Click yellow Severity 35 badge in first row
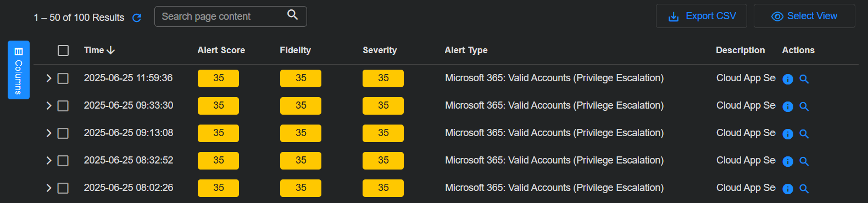The height and width of the screenshot is (203, 868). coord(383,78)
